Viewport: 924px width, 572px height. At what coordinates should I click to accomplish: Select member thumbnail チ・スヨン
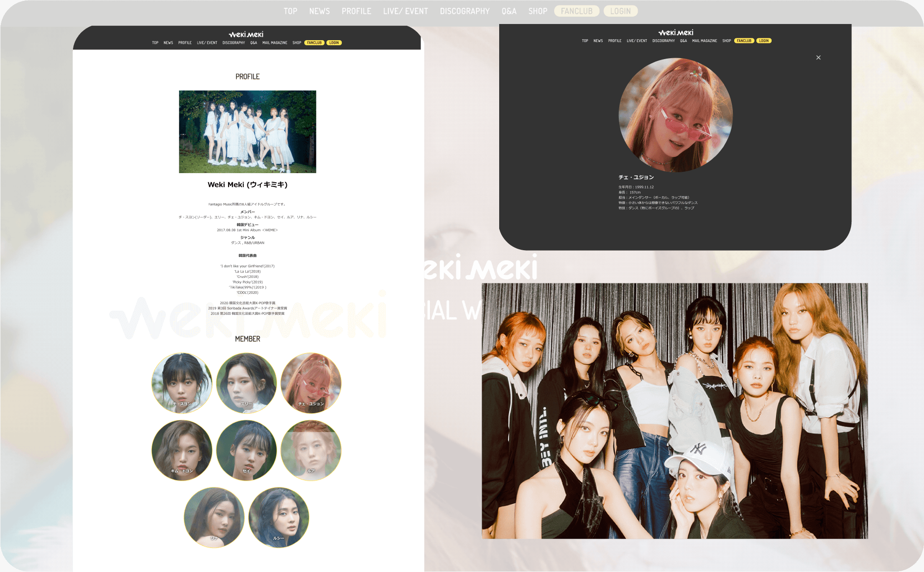tap(182, 383)
